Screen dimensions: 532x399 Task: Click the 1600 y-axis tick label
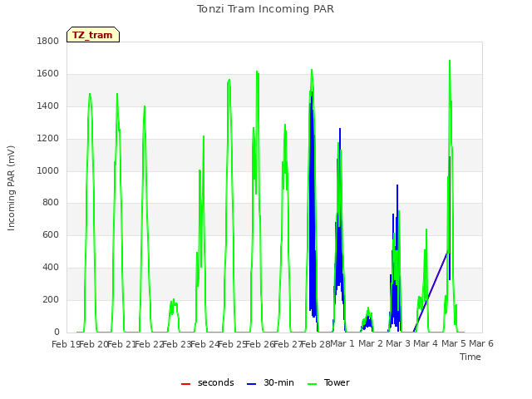tap(48, 74)
